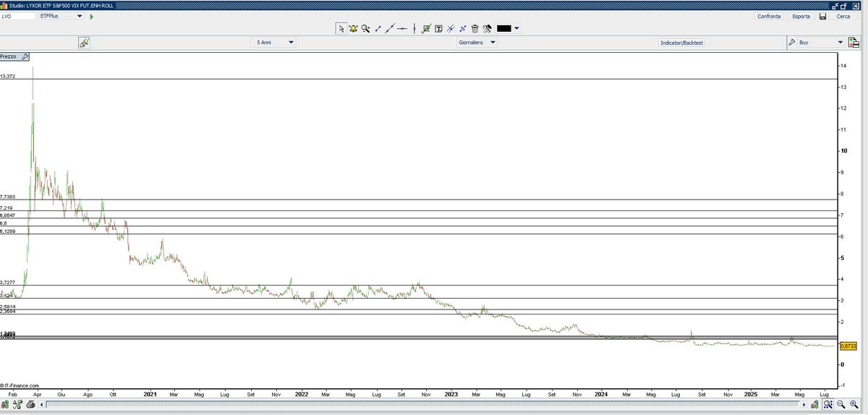
Task: Click the 2021 year marker on time axis
Action: click(150, 394)
